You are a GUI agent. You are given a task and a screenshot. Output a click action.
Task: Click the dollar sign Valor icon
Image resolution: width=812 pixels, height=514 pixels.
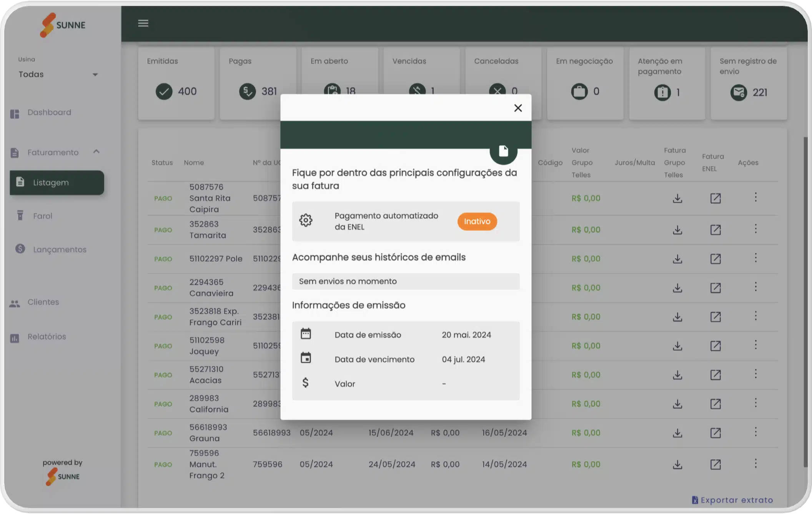click(305, 383)
